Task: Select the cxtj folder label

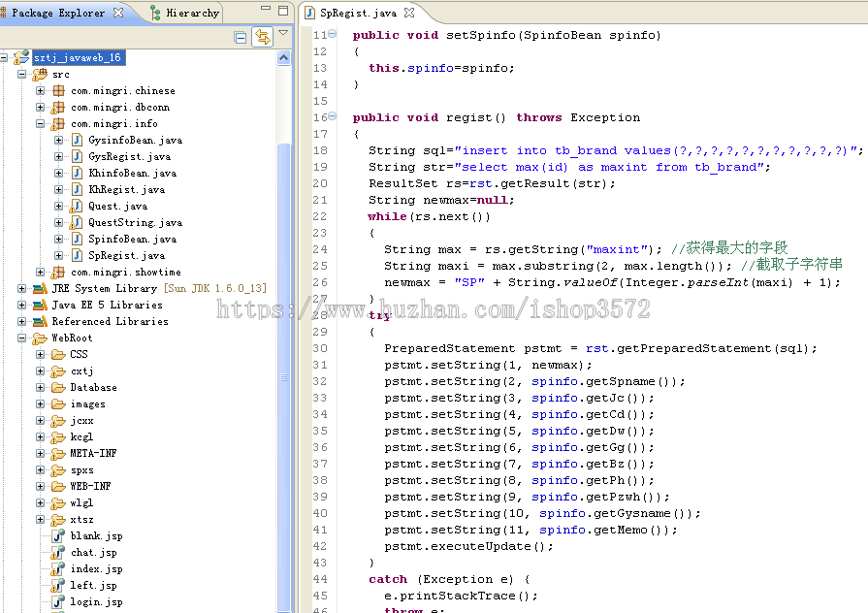Action: pyautogui.click(x=81, y=371)
